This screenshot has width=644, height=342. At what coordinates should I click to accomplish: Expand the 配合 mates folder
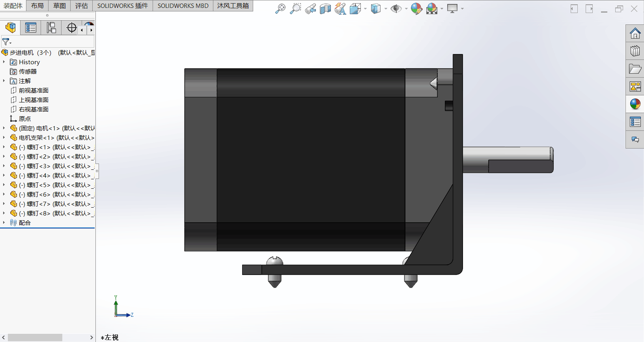click(x=4, y=223)
